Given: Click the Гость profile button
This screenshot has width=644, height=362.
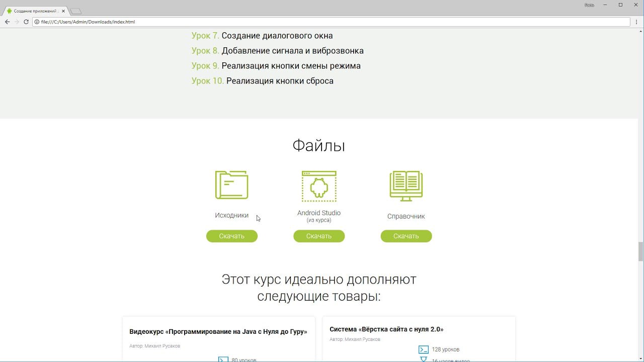Looking at the screenshot, I should click(589, 5).
